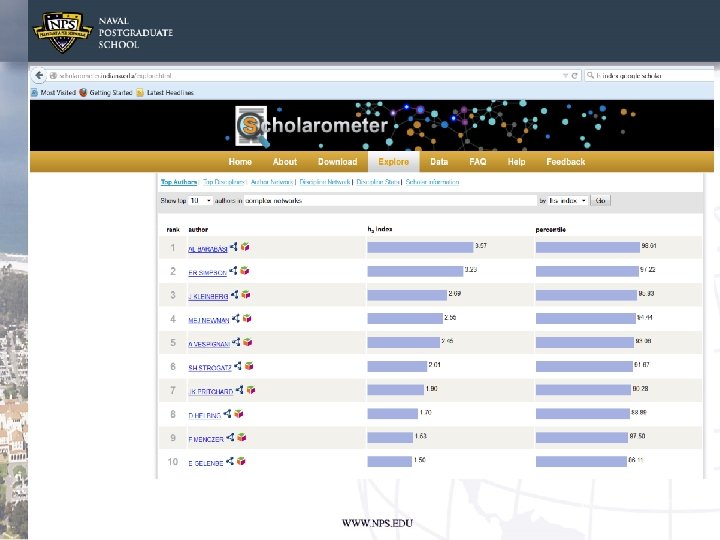Open the address bar history dropdown arrow

point(565,76)
